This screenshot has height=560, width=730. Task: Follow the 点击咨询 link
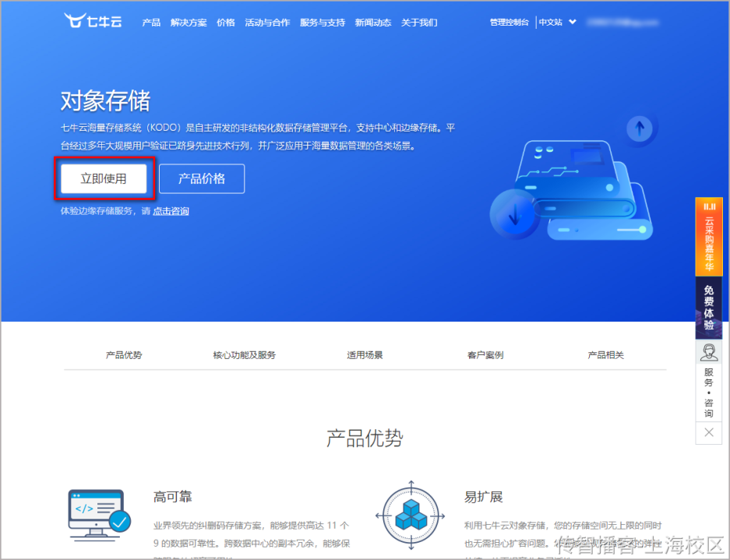171,211
